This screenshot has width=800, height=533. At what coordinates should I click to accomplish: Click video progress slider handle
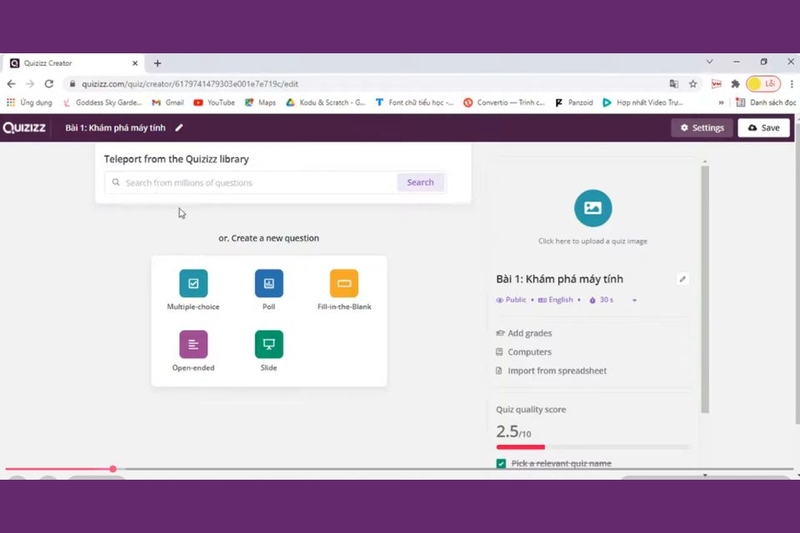pyautogui.click(x=113, y=469)
